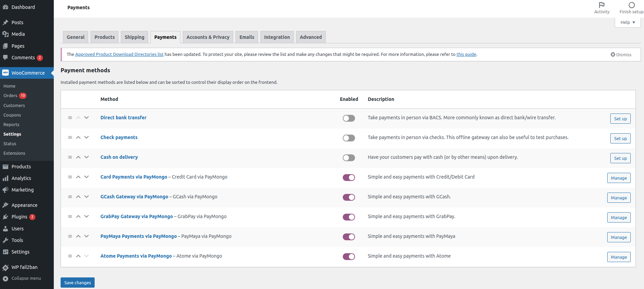
Task: Click the Finish setup circle icon
Action: (x=632, y=5)
